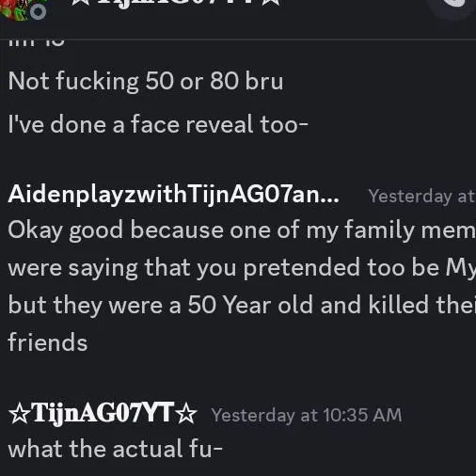Viewport: 476px width, 476px height.
Task: Select the "what the actual fu-" message
Action: tap(116, 449)
